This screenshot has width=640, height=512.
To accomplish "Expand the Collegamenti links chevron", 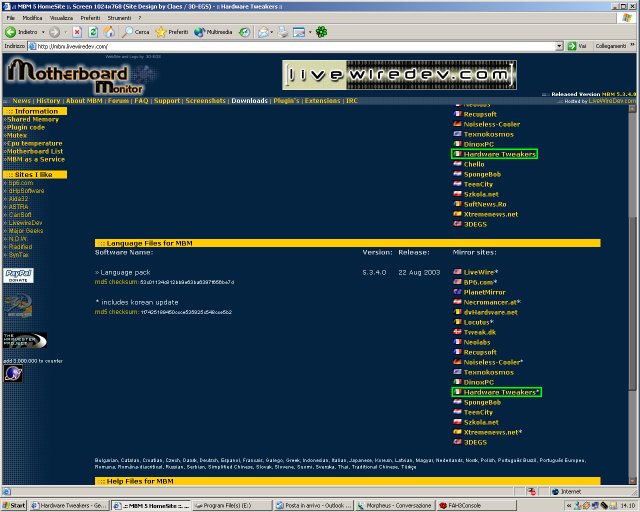I will [632, 45].
